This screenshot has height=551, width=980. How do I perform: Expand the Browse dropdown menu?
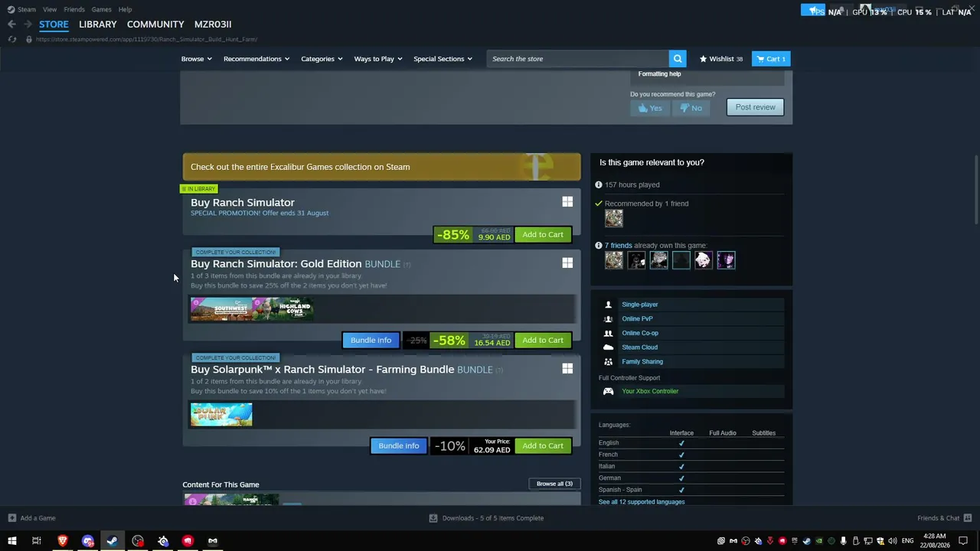197,59
